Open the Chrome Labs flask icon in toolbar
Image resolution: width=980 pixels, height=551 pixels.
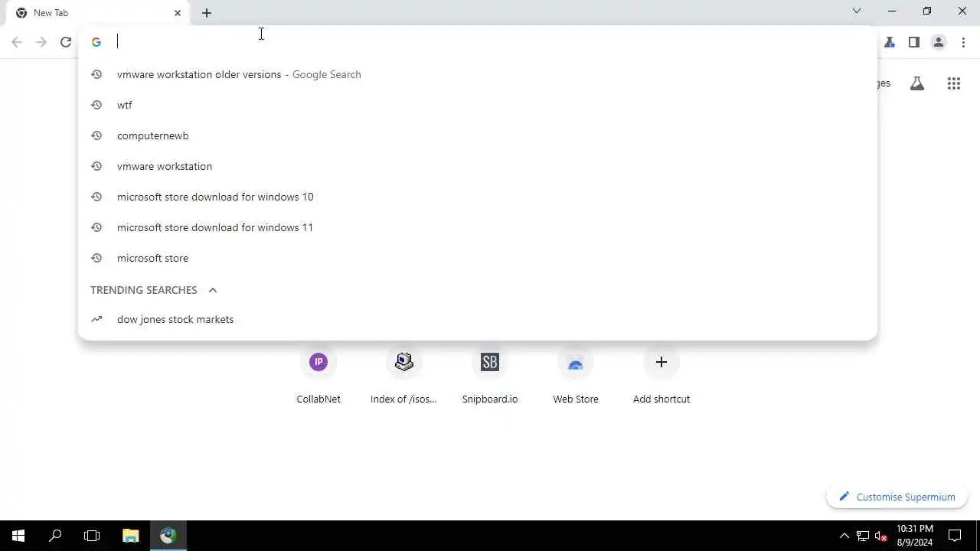(x=890, y=42)
